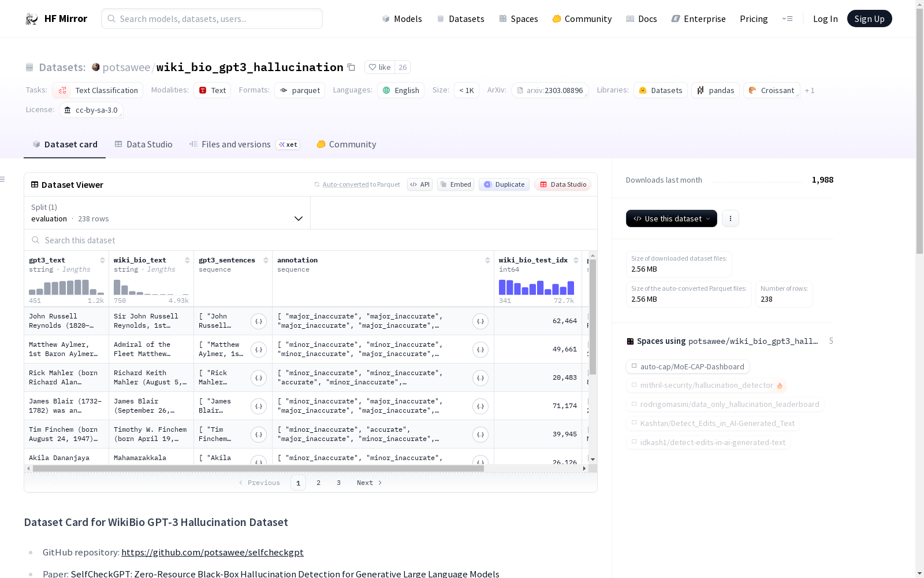Duplicate this dataset
Screen dimensions: 924x578
coord(504,184)
